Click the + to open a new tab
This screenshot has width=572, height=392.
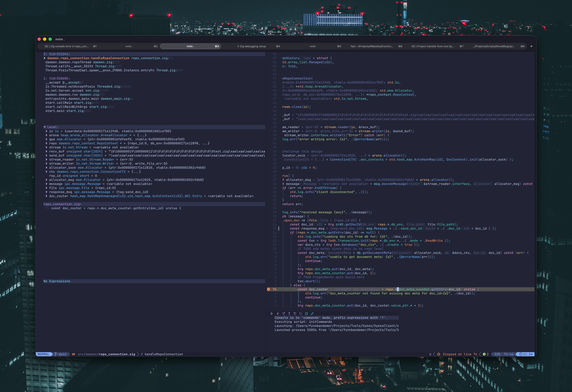coord(531,46)
